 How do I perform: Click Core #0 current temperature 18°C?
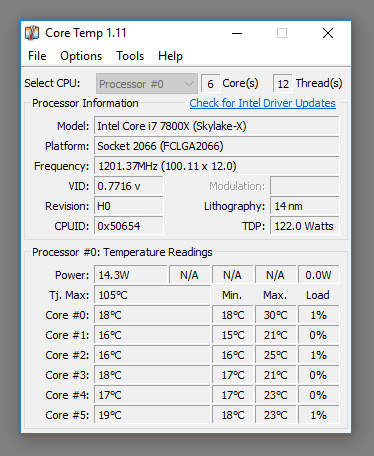tap(152, 315)
